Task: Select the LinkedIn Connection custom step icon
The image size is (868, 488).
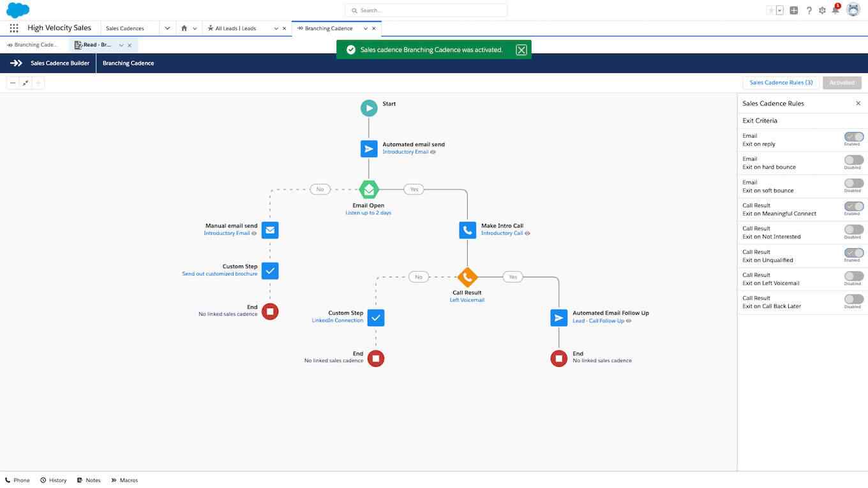Action: coord(376,317)
